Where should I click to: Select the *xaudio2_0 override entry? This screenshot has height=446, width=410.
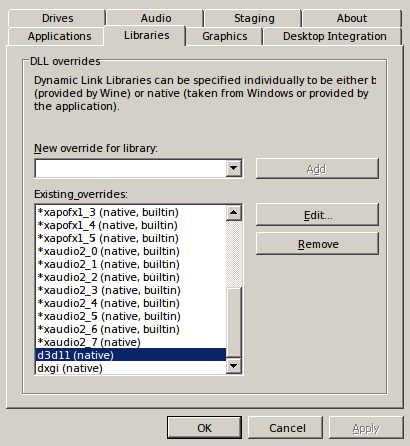pos(131,251)
